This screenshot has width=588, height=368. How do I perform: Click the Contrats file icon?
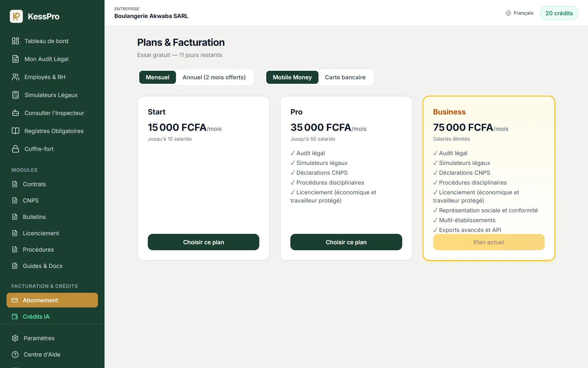tap(15, 184)
